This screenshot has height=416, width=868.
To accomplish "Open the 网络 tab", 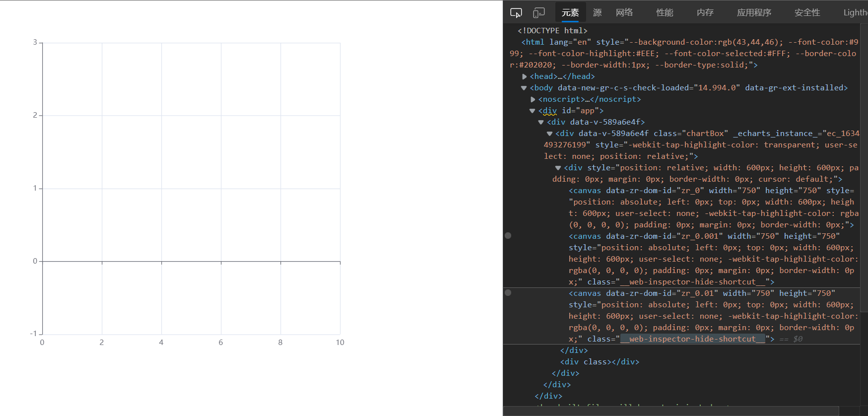I will [x=624, y=13].
